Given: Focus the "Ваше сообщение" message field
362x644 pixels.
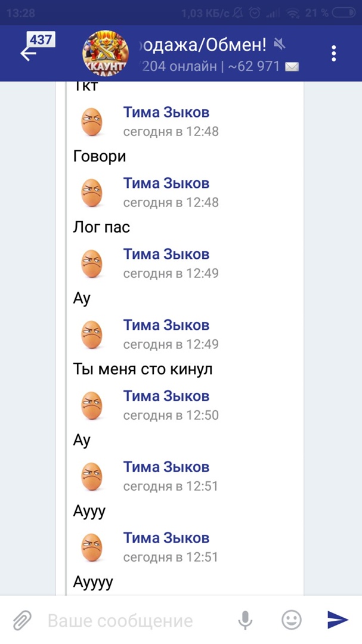Looking at the screenshot, I should (131, 621).
